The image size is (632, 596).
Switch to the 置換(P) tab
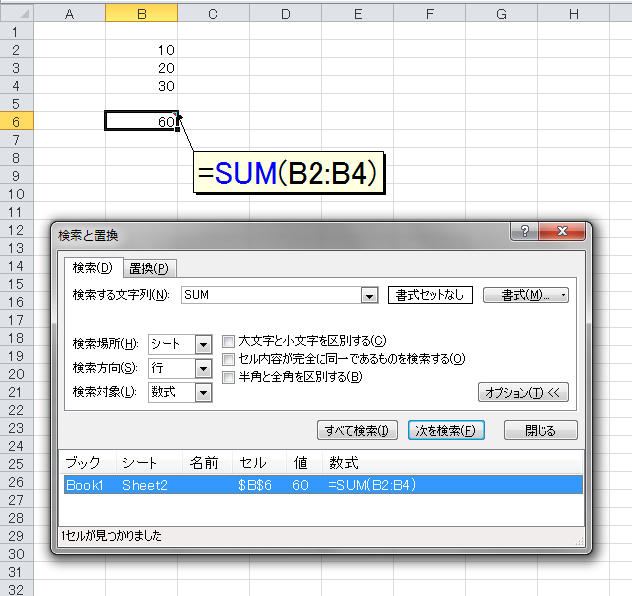tap(149, 268)
